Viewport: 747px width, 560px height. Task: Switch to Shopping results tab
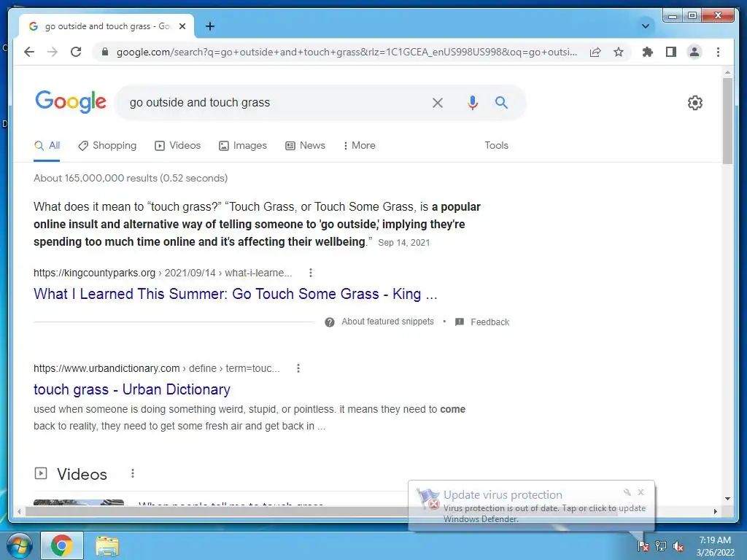[x=107, y=146]
